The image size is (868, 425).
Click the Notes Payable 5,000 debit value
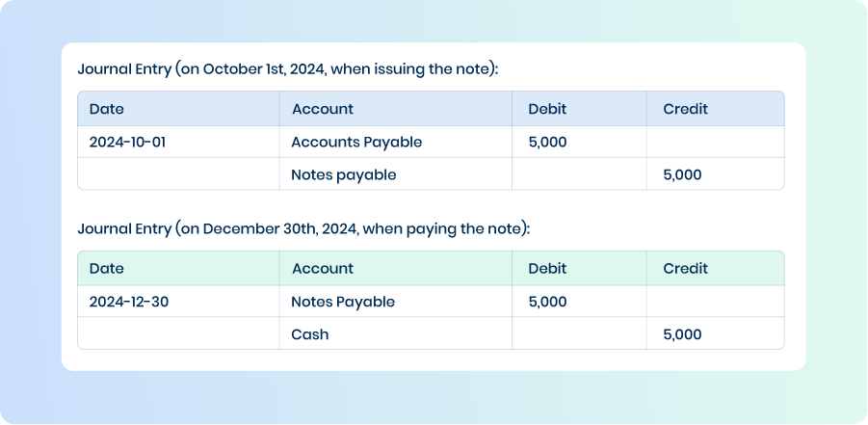547,302
